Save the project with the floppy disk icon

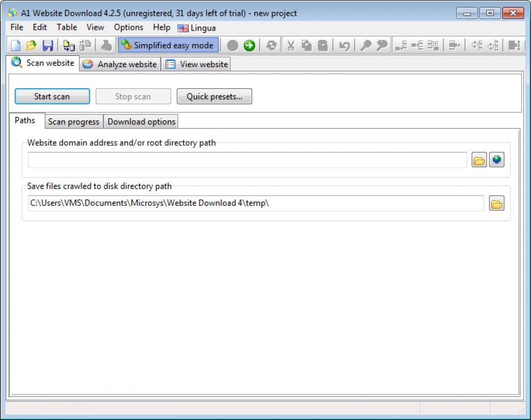(47, 45)
